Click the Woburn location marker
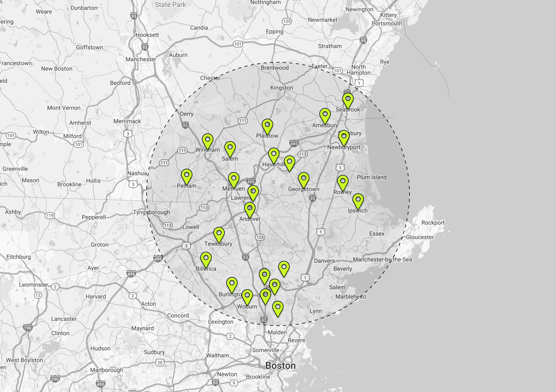Image resolution: width=556 pixels, height=392 pixels. tap(247, 296)
